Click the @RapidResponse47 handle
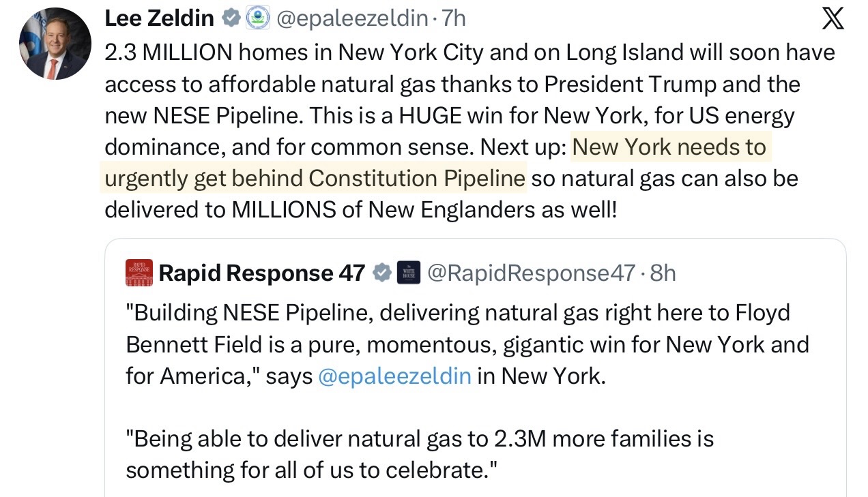 tap(531, 273)
